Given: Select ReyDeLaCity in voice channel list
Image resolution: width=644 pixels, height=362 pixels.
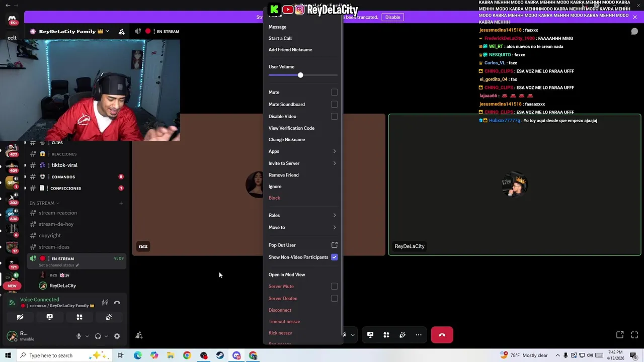Looking at the screenshot, I should 62,286.
